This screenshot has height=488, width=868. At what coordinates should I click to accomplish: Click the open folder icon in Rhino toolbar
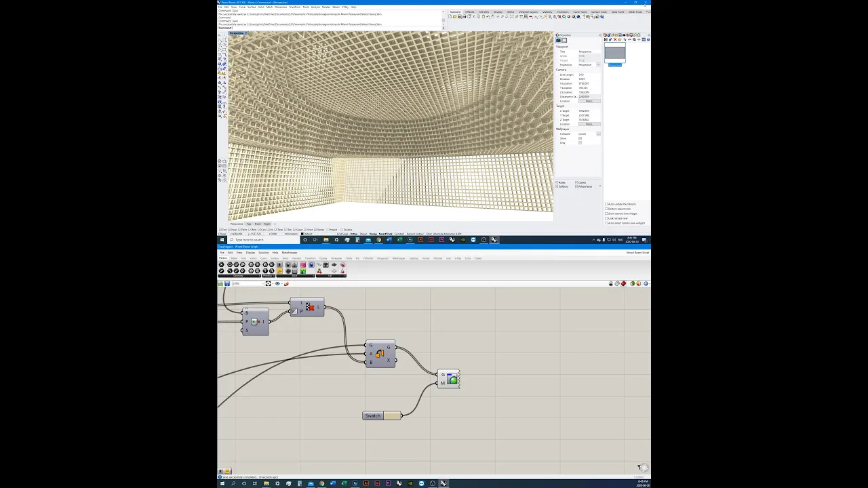454,16
